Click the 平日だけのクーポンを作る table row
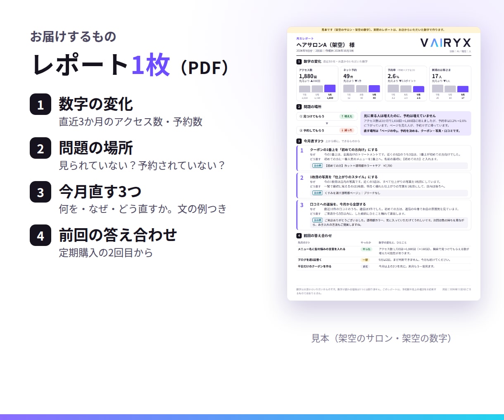The width and height of the screenshot is (504, 420). tap(384, 267)
